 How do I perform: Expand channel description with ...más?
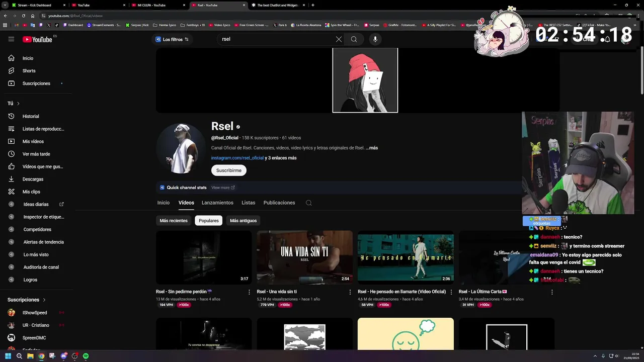[x=371, y=148]
